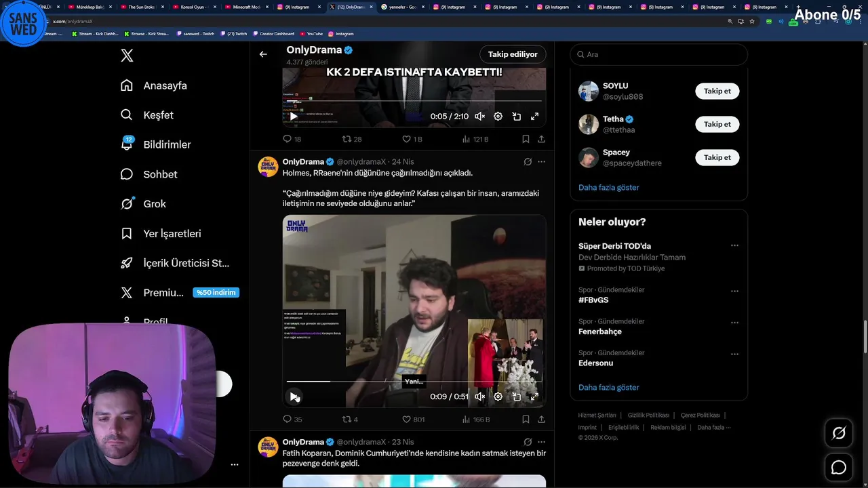Viewport: 868px width, 488px height.
Task: Play the Holmes video at 0:09
Action: pos(294,396)
